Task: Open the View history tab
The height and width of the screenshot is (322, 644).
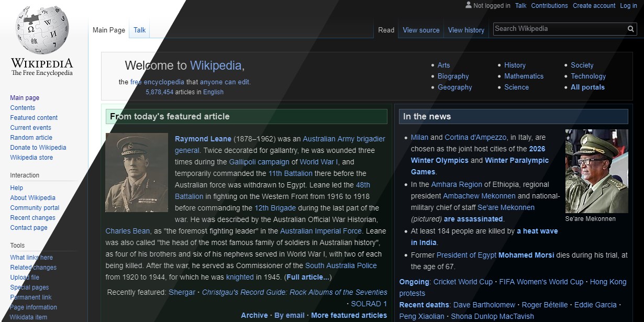Action: click(x=466, y=30)
